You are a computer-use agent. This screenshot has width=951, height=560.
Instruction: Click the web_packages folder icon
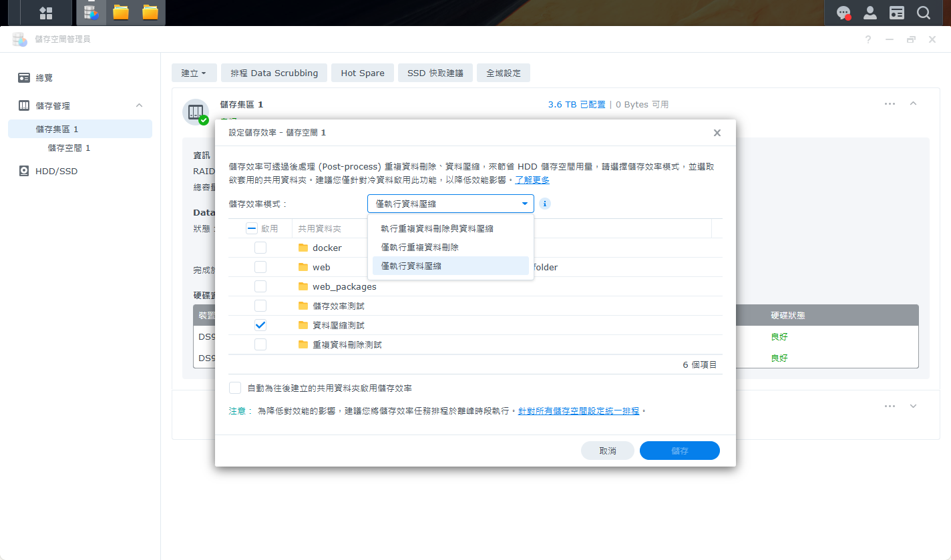[x=303, y=286]
